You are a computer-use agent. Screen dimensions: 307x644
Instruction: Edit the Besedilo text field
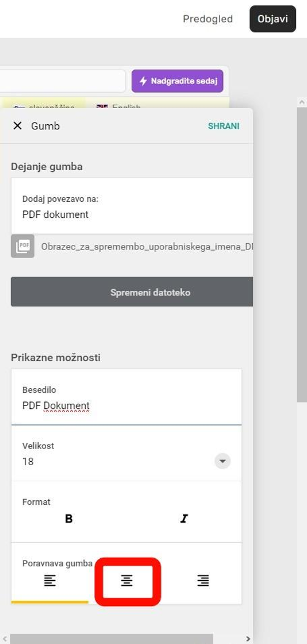pyautogui.click(x=126, y=397)
